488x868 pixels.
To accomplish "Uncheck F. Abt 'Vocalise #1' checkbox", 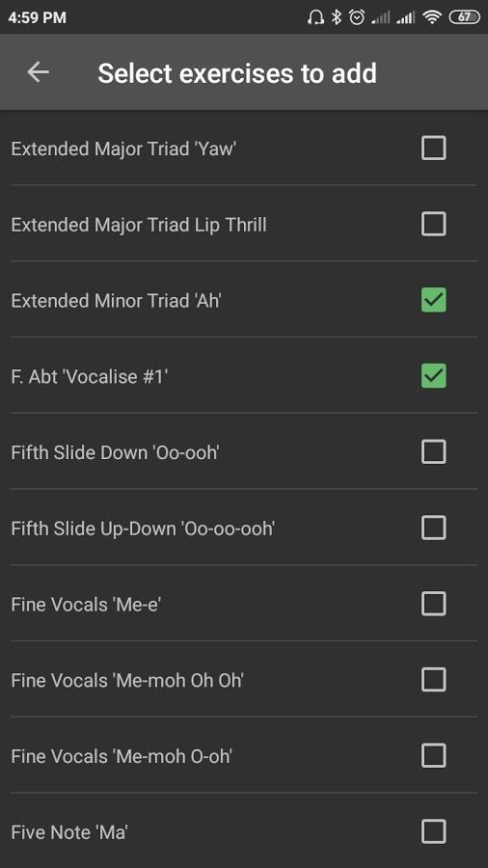I will 433,376.
